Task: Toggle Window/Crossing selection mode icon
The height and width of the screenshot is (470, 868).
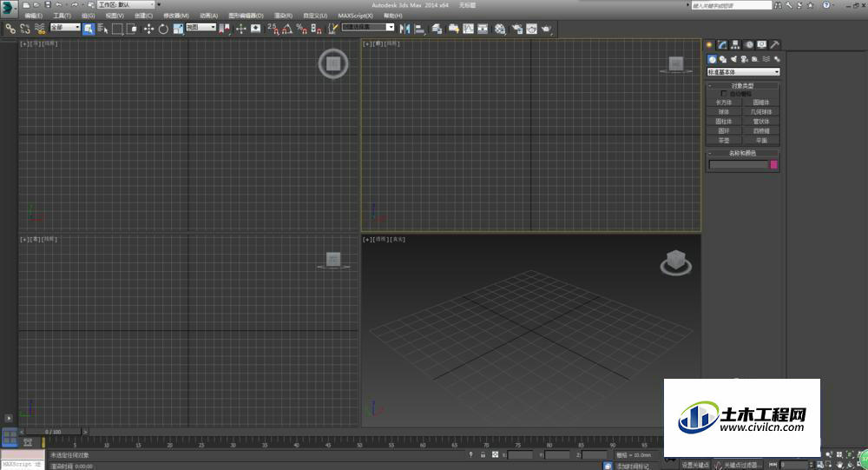Action: click(x=132, y=29)
